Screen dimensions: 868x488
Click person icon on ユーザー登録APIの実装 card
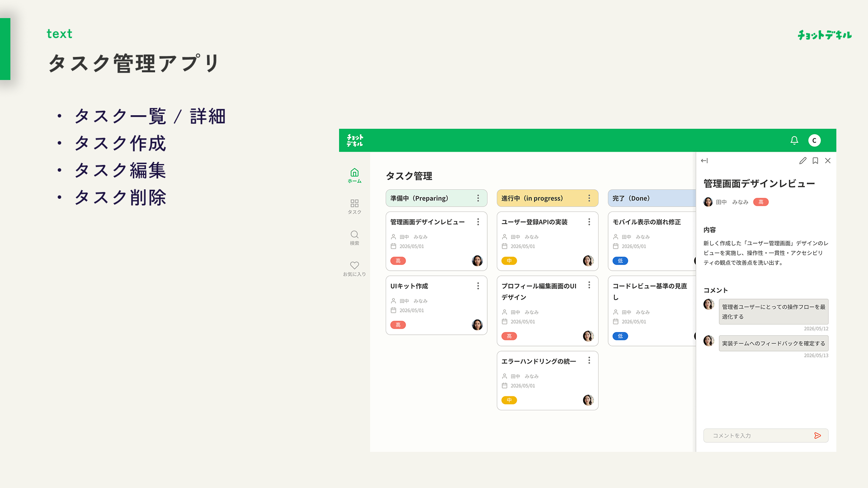point(505,237)
